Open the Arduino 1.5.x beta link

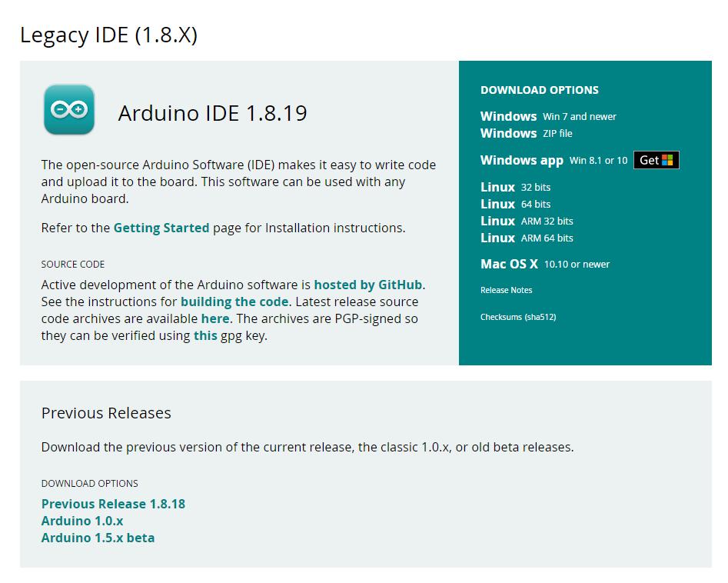[x=98, y=538]
